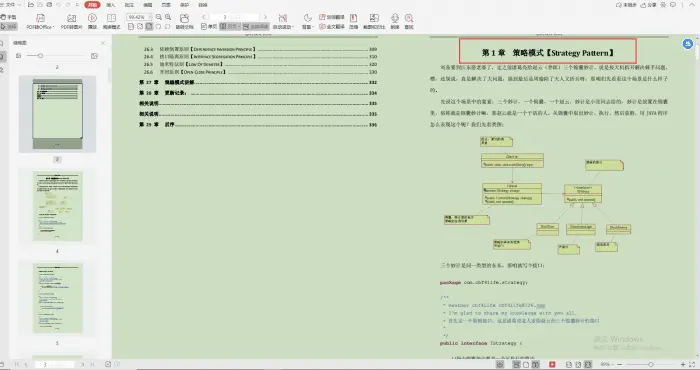The image size is (700, 370).
Task: Jump to first page in status bar
Action: [17, 365]
